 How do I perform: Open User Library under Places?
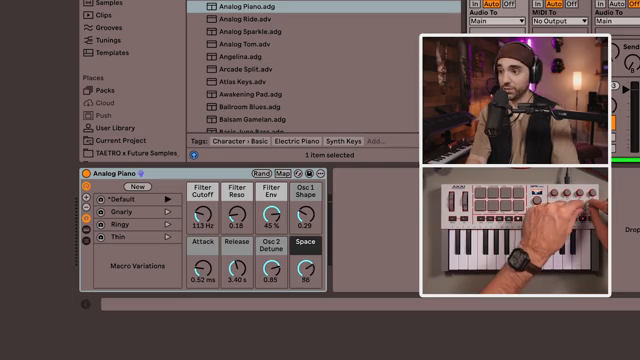pyautogui.click(x=115, y=128)
